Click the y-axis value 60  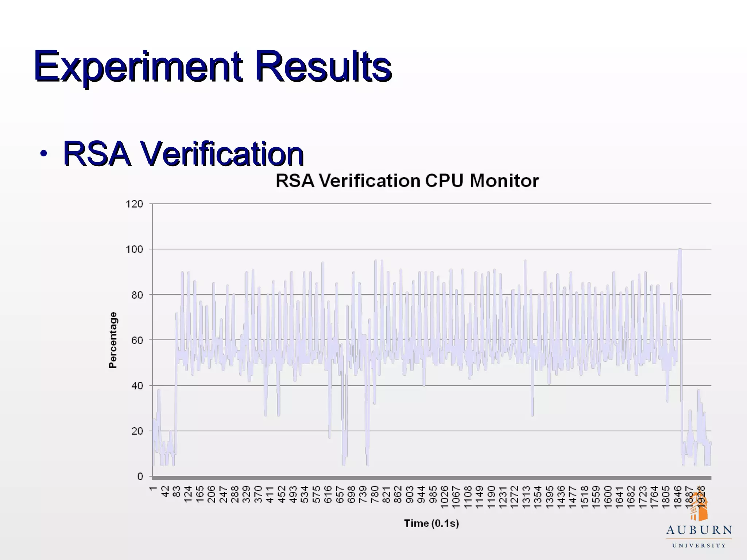click(x=137, y=341)
